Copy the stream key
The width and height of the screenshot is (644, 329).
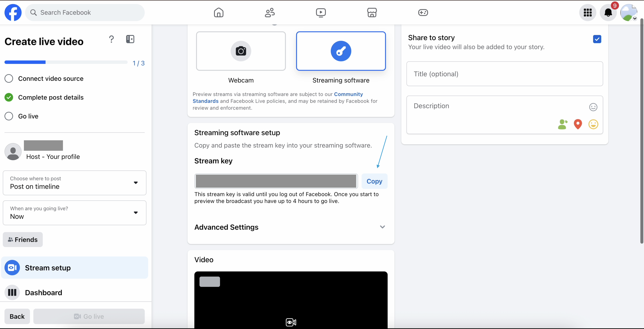pos(374,181)
